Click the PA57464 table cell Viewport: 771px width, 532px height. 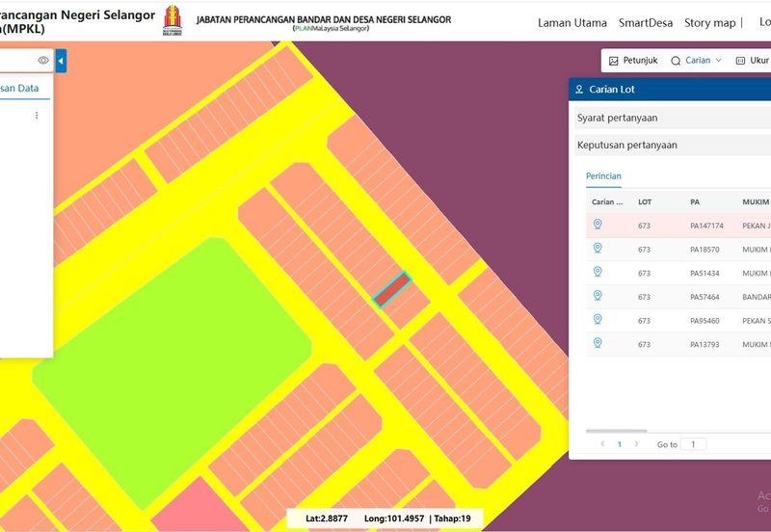pyautogui.click(x=705, y=297)
